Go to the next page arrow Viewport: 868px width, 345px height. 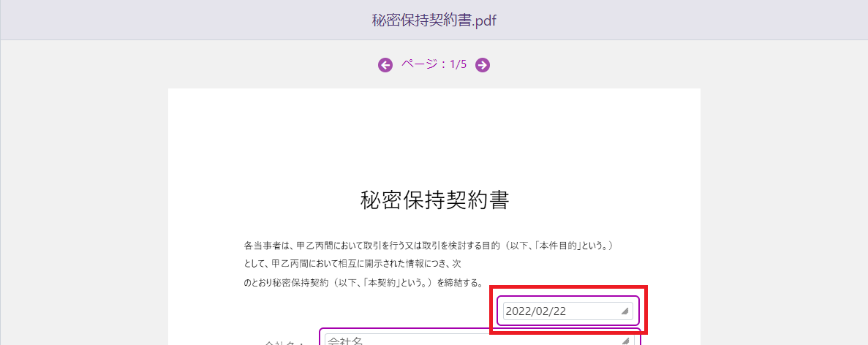coord(483,65)
